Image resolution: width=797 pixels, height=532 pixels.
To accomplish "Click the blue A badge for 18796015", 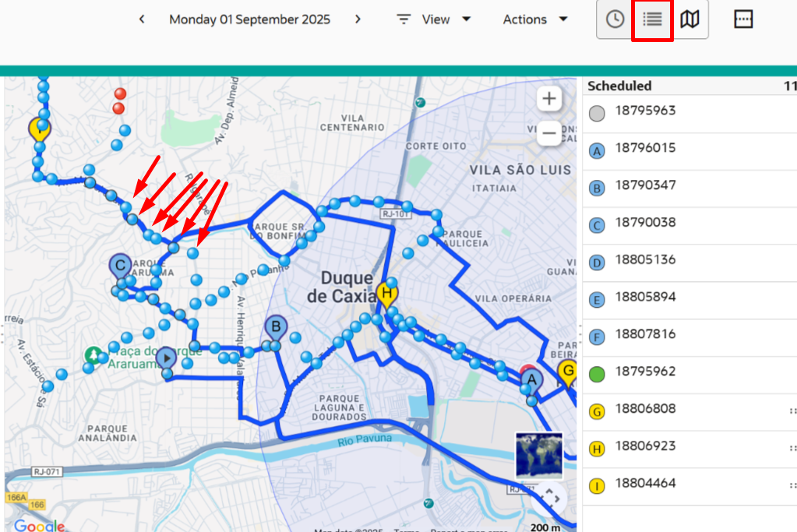I will [597, 151].
